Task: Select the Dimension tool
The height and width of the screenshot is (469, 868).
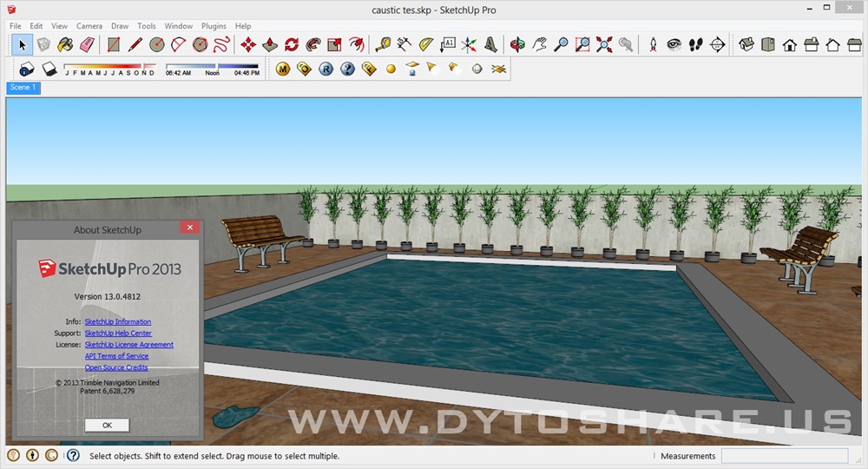Action: click(x=404, y=45)
